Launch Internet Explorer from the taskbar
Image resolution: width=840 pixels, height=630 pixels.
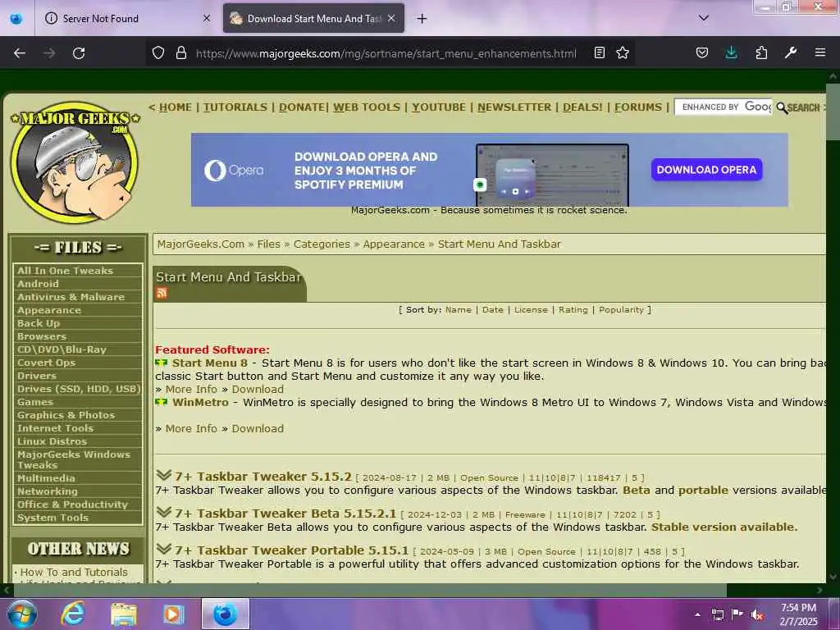coord(73,614)
